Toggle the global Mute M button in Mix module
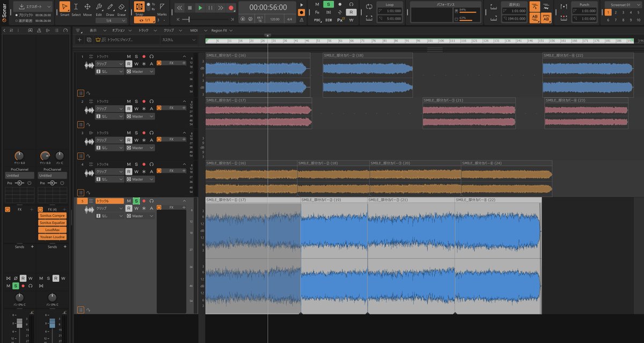 (x=317, y=4)
